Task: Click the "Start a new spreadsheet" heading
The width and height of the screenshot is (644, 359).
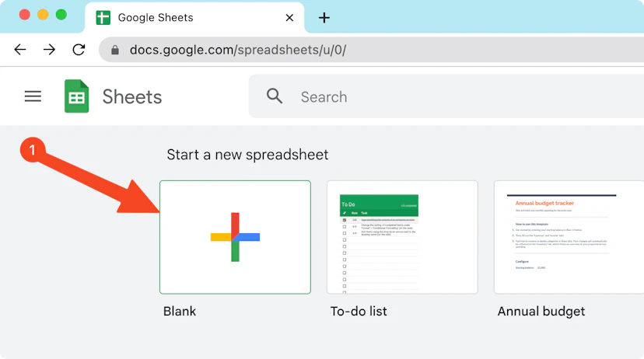Action: coord(247,155)
